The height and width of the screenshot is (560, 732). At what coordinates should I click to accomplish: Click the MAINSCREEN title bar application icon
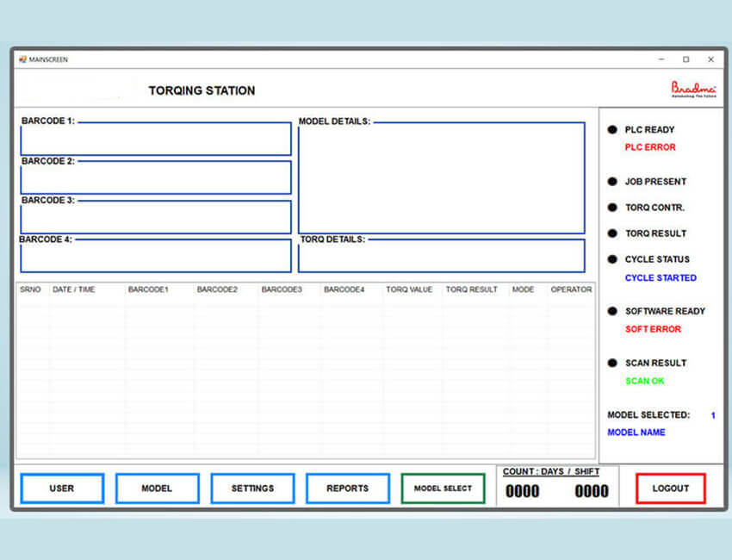[22, 59]
